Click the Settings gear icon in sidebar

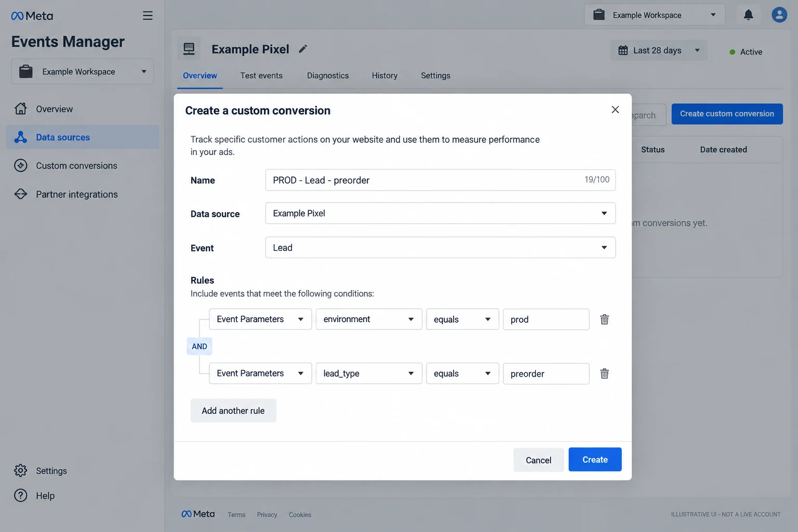[x=21, y=471]
